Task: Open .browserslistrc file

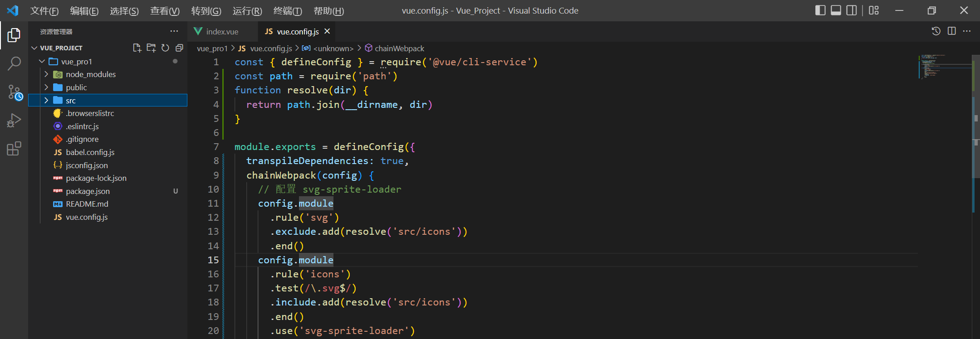Action: coord(90,113)
